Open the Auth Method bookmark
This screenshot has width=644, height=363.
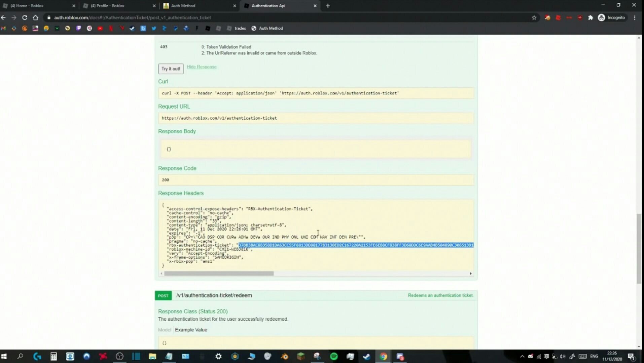(267, 28)
